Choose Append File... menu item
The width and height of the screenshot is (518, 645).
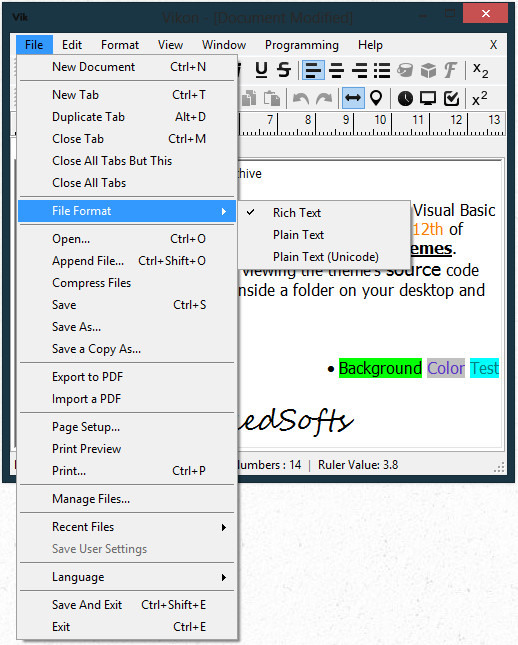coord(127,261)
